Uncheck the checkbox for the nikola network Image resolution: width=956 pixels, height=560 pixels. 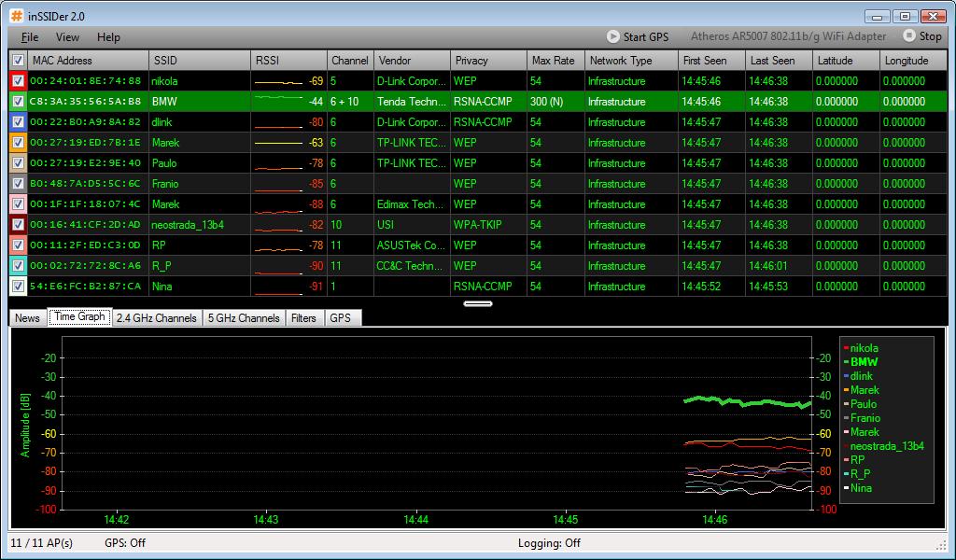pyautogui.click(x=19, y=81)
